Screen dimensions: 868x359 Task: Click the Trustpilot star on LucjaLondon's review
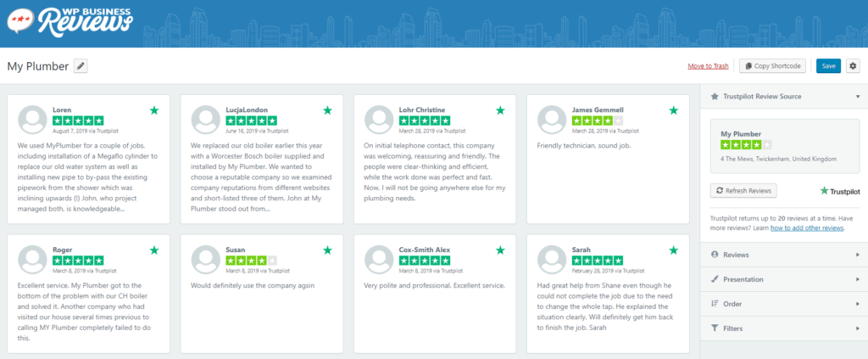[328, 110]
